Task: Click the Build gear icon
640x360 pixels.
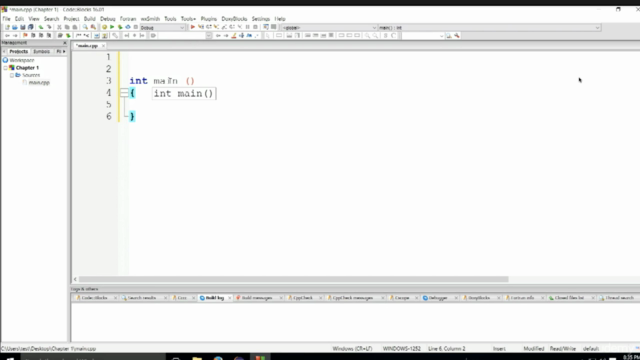Action: (104, 27)
